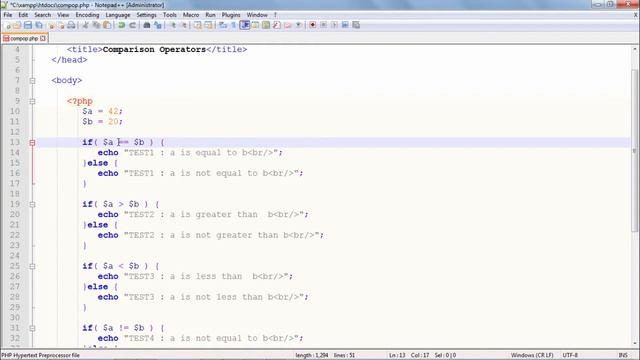Click the Save Recorded Macro icon
Image resolution: width=640 pixels, height=360 pixels.
click(x=356, y=25)
